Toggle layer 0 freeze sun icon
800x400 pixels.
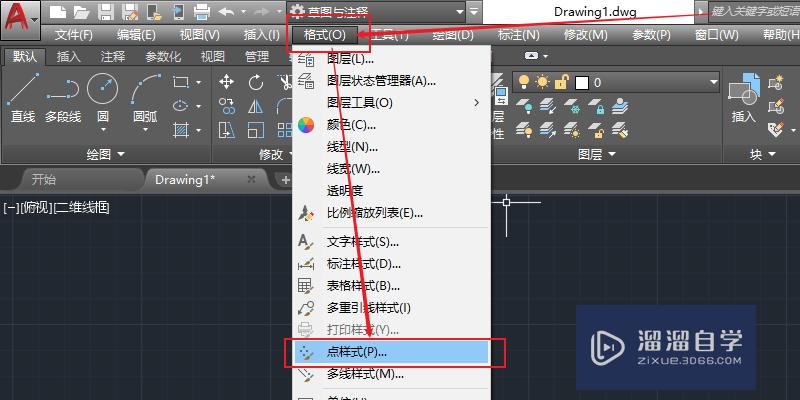[x=542, y=82]
